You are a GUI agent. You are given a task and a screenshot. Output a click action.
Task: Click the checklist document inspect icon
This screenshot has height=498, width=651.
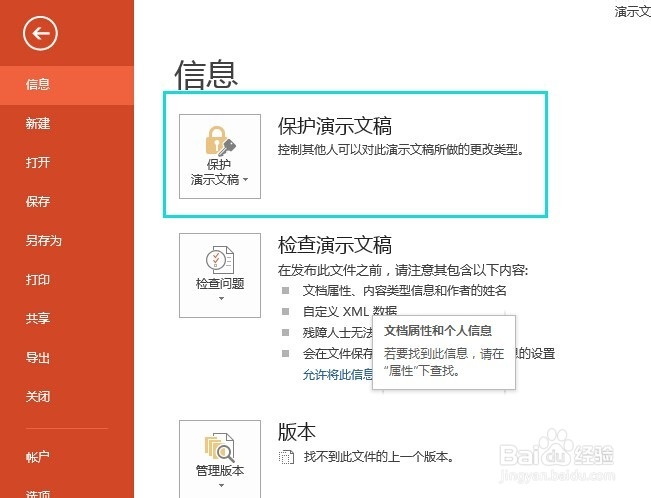pos(220,259)
